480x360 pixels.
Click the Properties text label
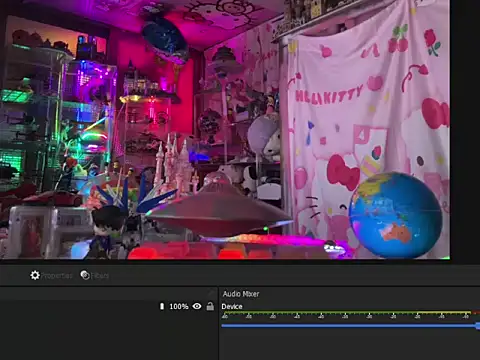pyautogui.click(x=56, y=276)
